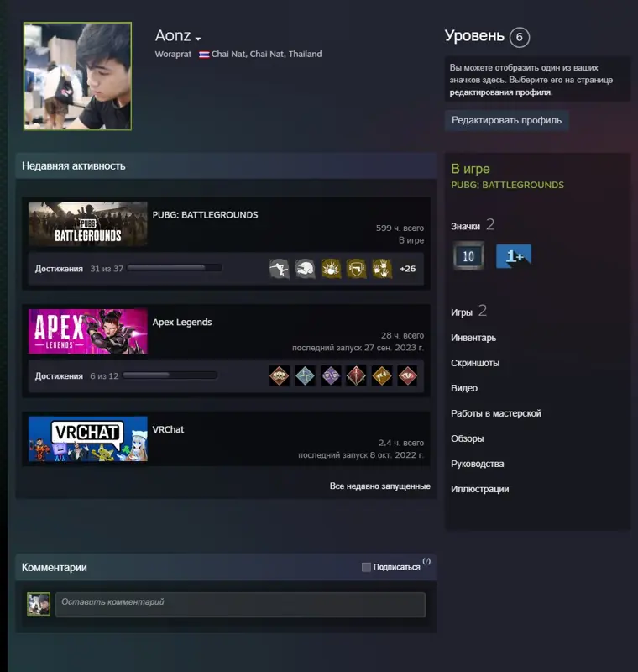Click the PUBG helmet achievement icon
The width and height of the screenshot is (638, 672).
(305, 269)
